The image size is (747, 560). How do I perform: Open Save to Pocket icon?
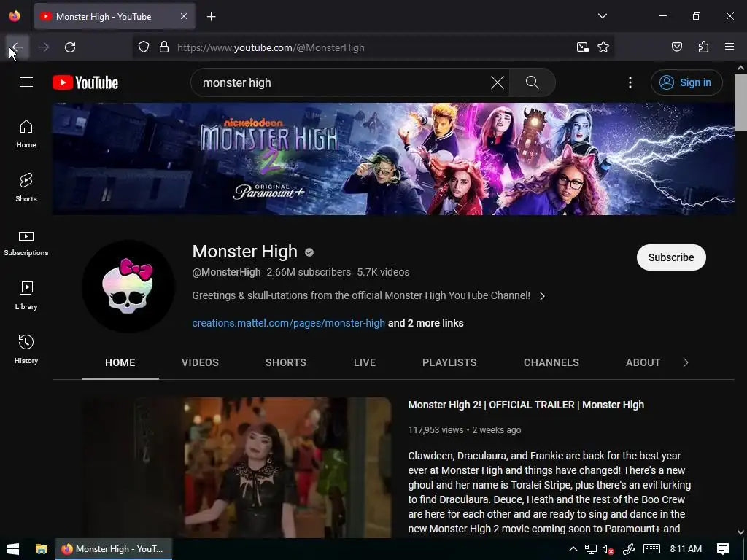[677, 47]
